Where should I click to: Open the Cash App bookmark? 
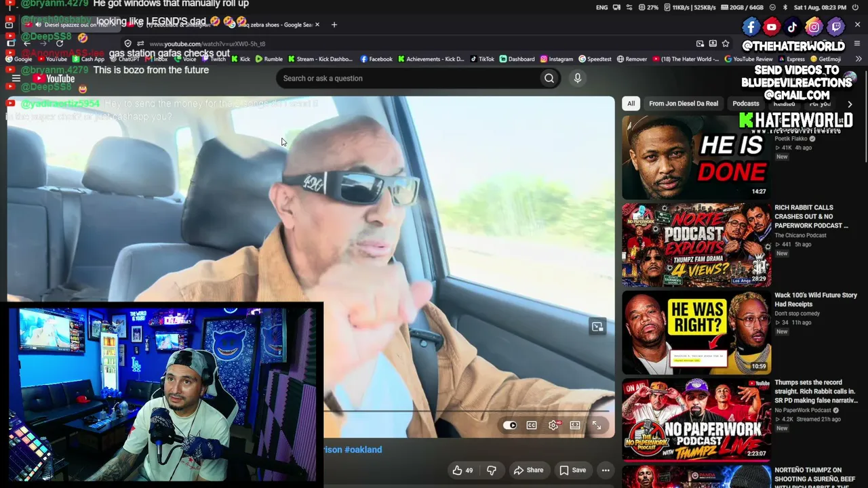(x=87, y=59)
